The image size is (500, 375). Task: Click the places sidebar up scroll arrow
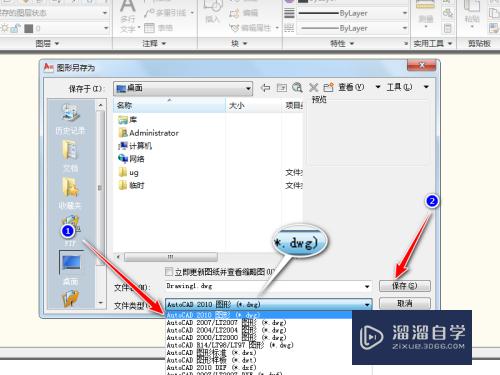(101, 105)
